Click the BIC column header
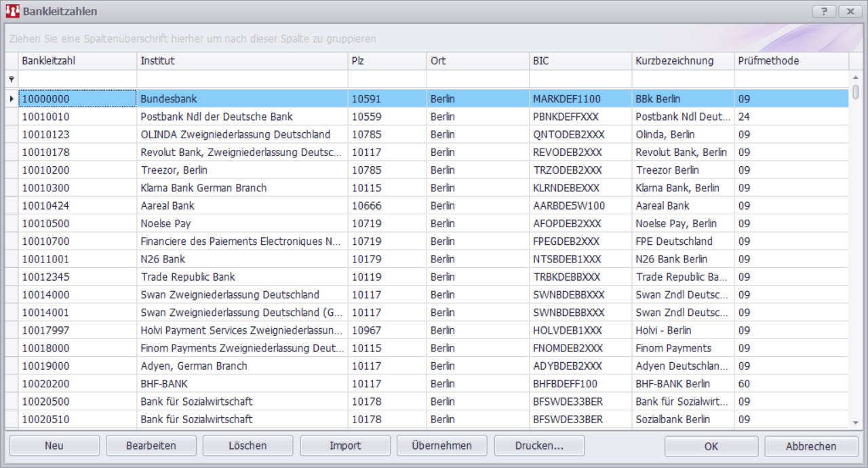 tap(580, 61)
